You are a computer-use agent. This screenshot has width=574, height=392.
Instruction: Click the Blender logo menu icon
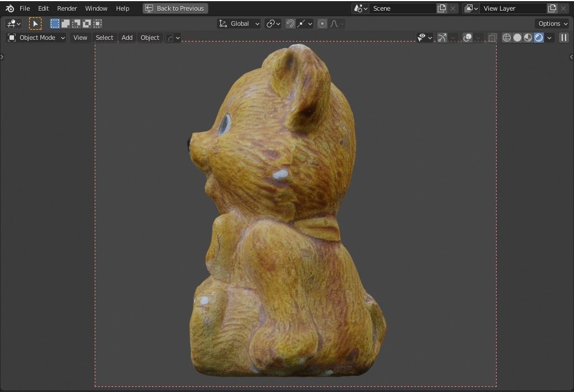pyautogui.click(x=10, y=8)
